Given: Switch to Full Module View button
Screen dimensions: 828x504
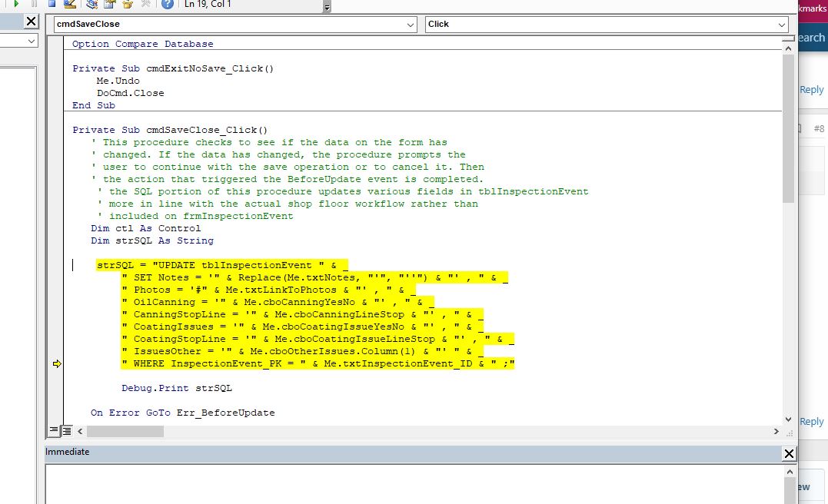Looking at the screenshot, I should tap(67, 431).
